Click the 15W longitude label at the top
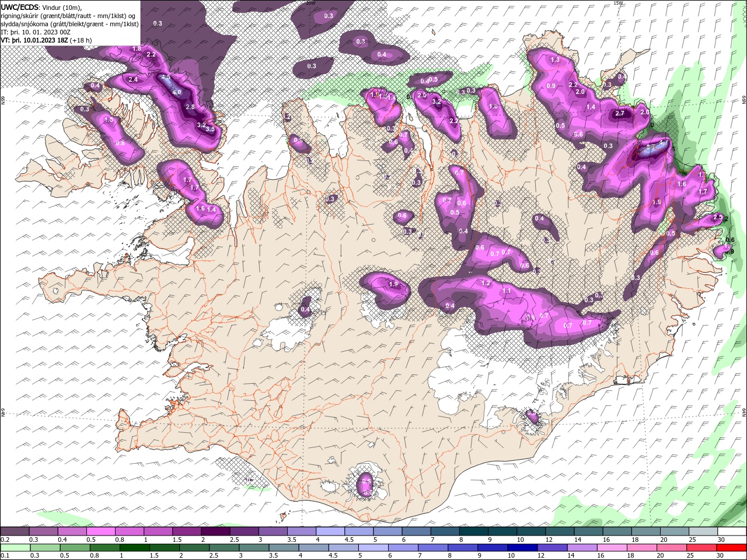The width and height of the screenshot is (747, 560). coord(618,3)
